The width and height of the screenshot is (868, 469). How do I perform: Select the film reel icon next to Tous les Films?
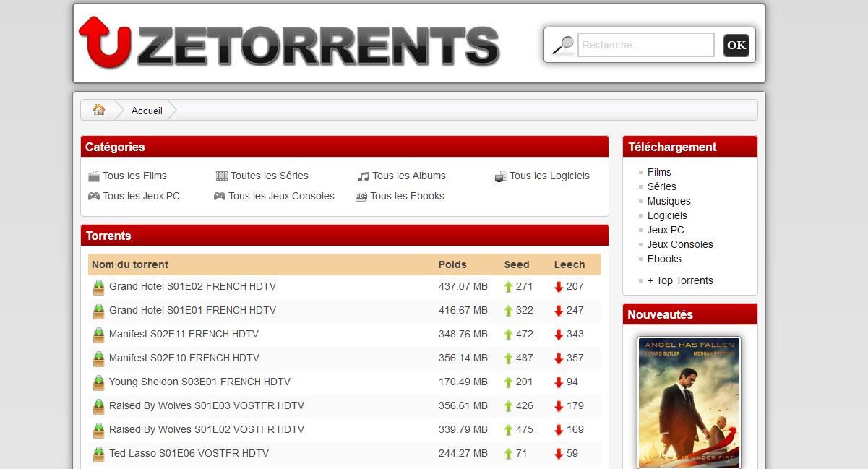[95, 176]
